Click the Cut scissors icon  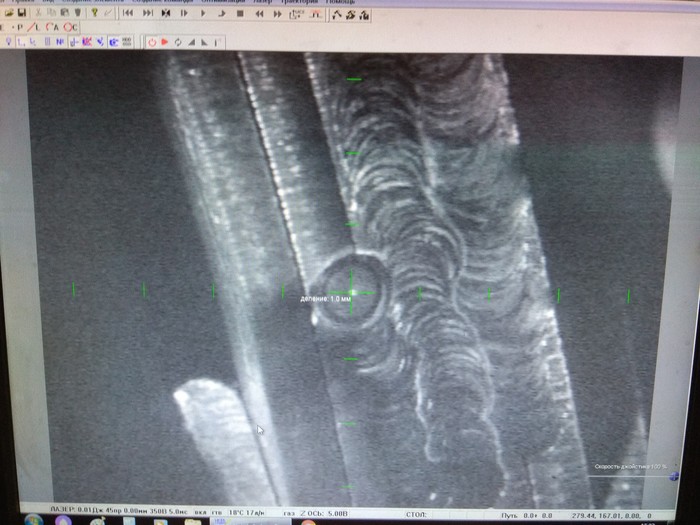pos(38,12)
